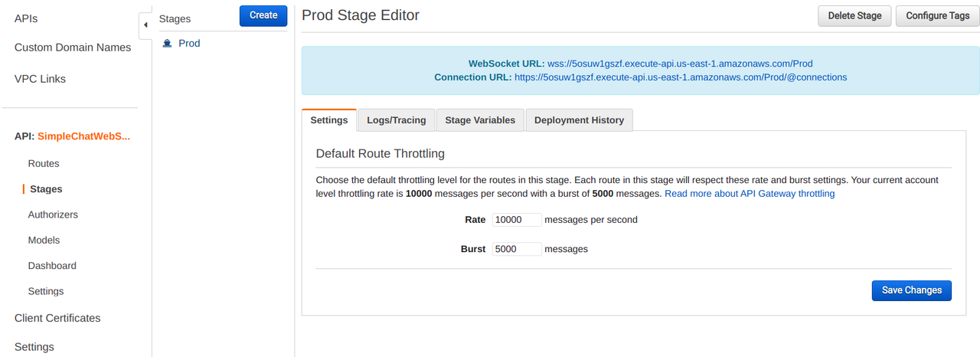Image resolution: width=980 pixels, height=357 pixels.
Task: Open the Stage Variables tab
Action: click(481, 120)
